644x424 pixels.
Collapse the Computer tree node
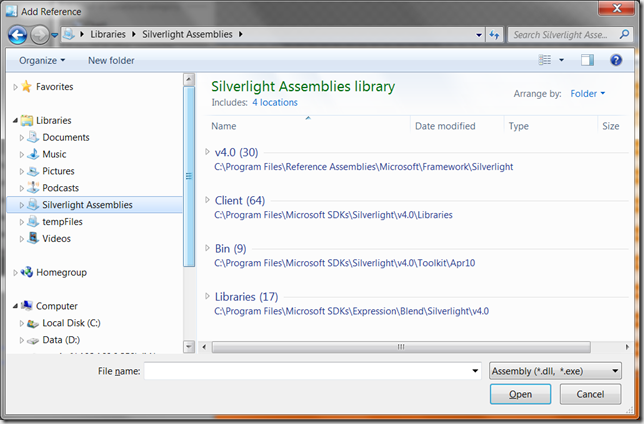tap(15, 306)
